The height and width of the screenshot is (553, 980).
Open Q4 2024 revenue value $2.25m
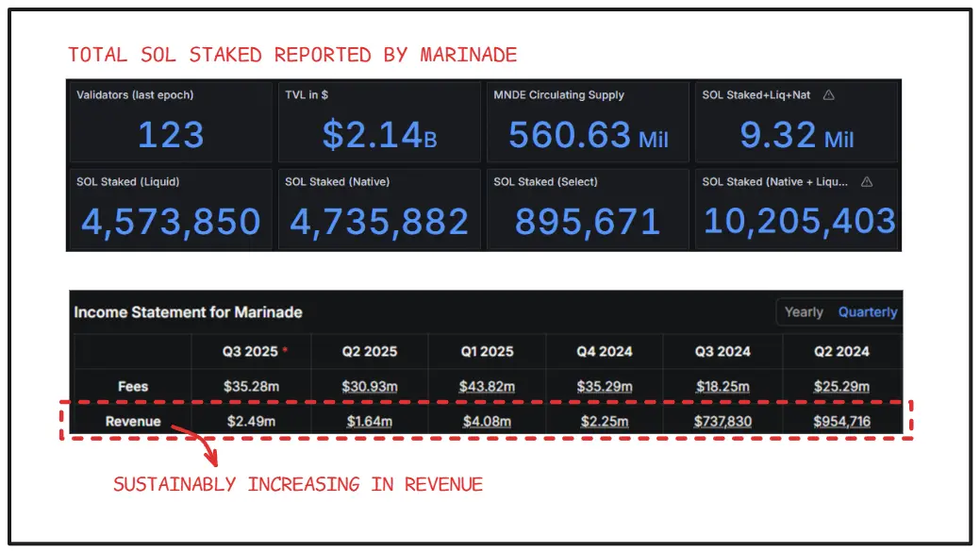tap(605, 422)
